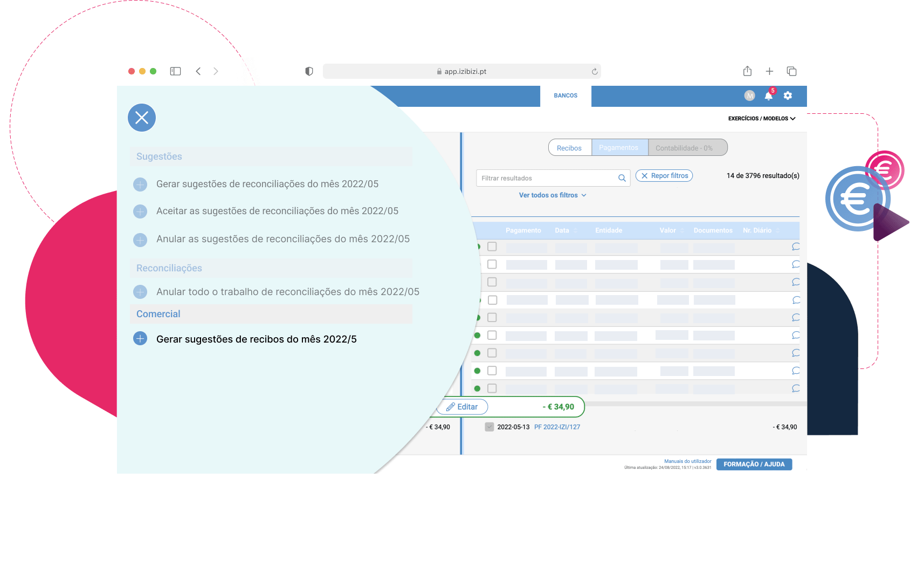Click plus icon for Gerar sugestões de recibos
The image size is (924, 581).
tap(140, 339)
